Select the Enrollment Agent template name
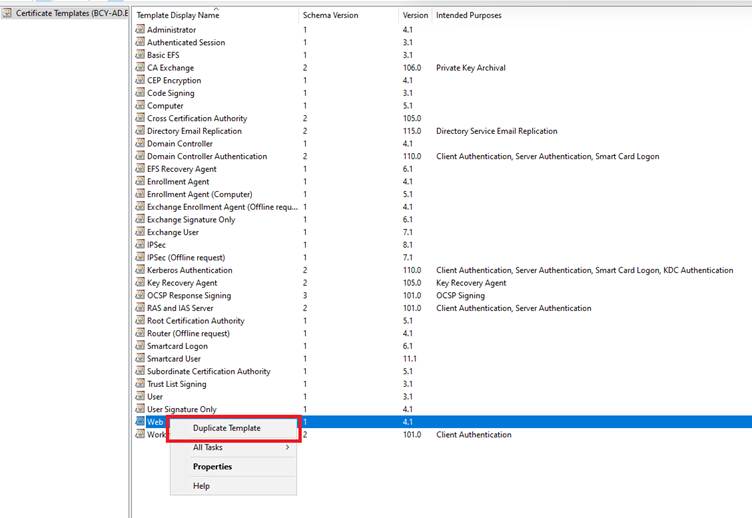The width and height of the screenshot is (752, 518). (x=178, y=182)
